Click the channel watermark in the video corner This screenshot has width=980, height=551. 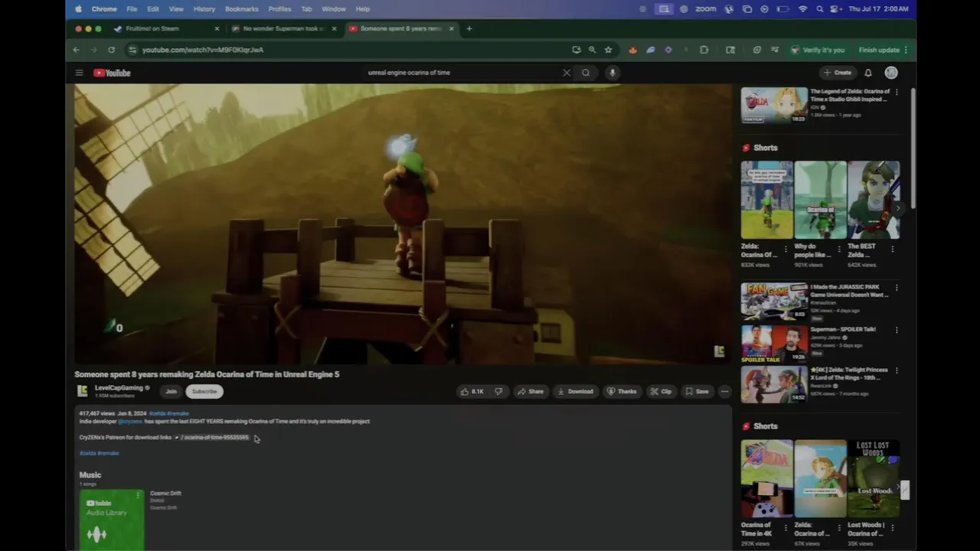[719, 351]
